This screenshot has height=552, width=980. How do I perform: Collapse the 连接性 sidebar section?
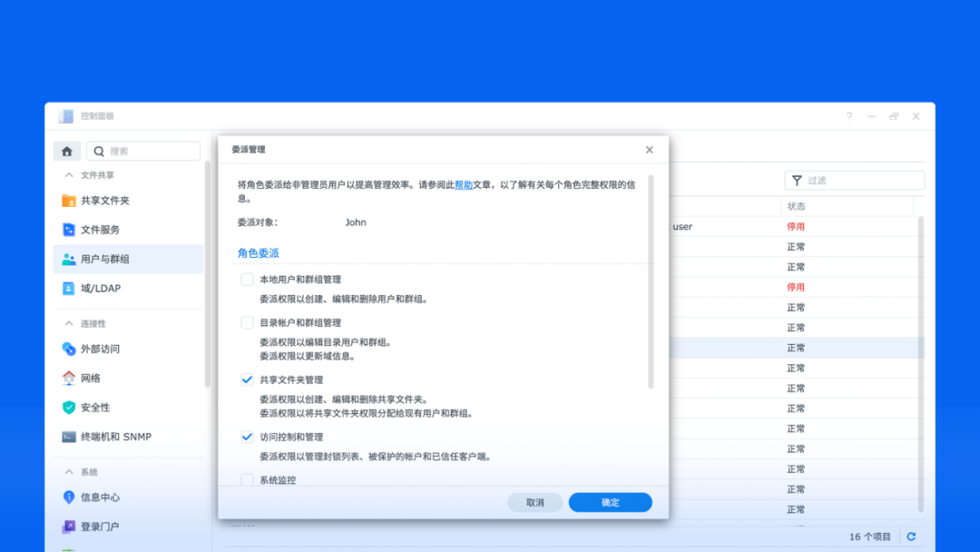click(68, 323)
